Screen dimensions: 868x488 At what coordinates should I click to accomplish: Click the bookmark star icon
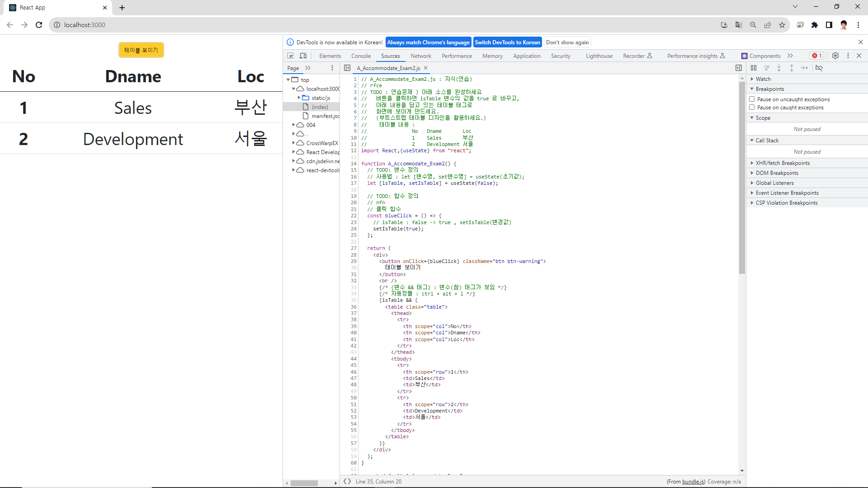782,25
